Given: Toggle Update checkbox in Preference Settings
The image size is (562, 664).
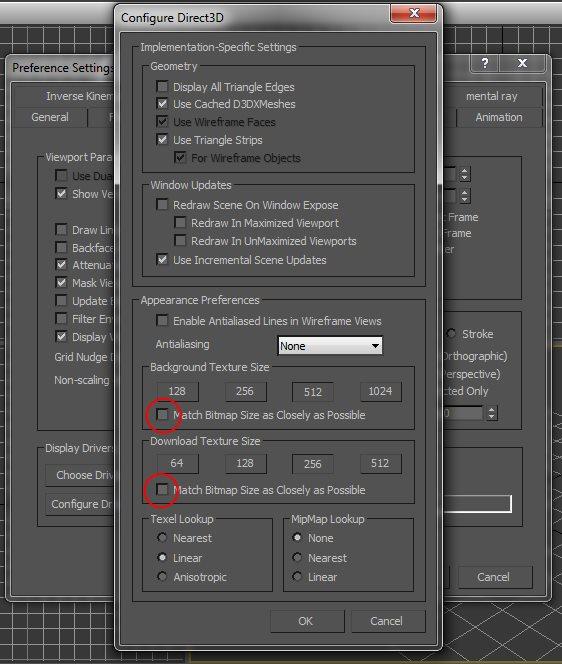Looking at the screenshot, I should point(61,301).
